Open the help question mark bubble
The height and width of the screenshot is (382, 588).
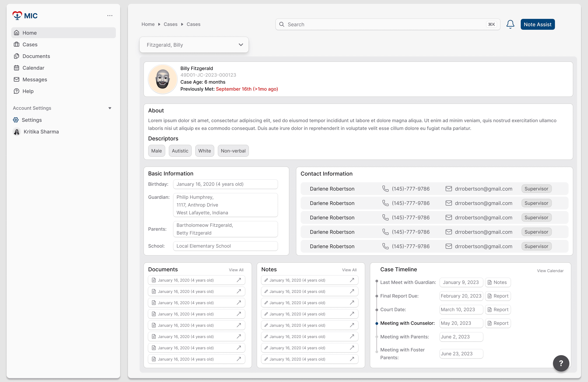(x=561, y=363)
